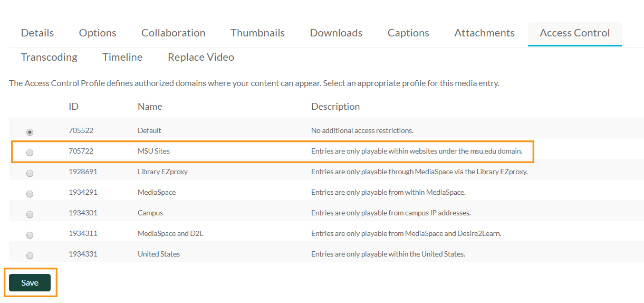Select the Default access profile radio button
644x303 pixels.
30,132
